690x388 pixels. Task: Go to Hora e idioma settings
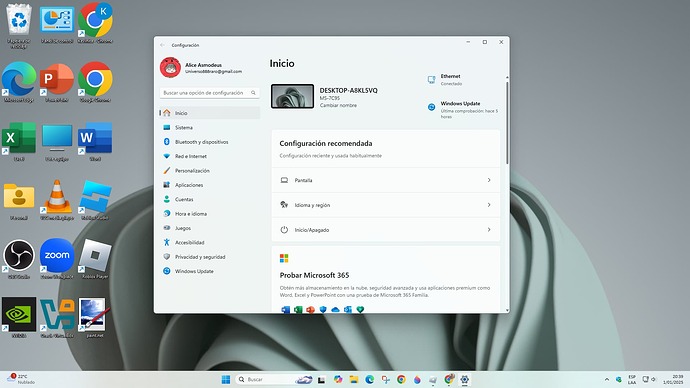pyautogui.click(x=209, y=214)
